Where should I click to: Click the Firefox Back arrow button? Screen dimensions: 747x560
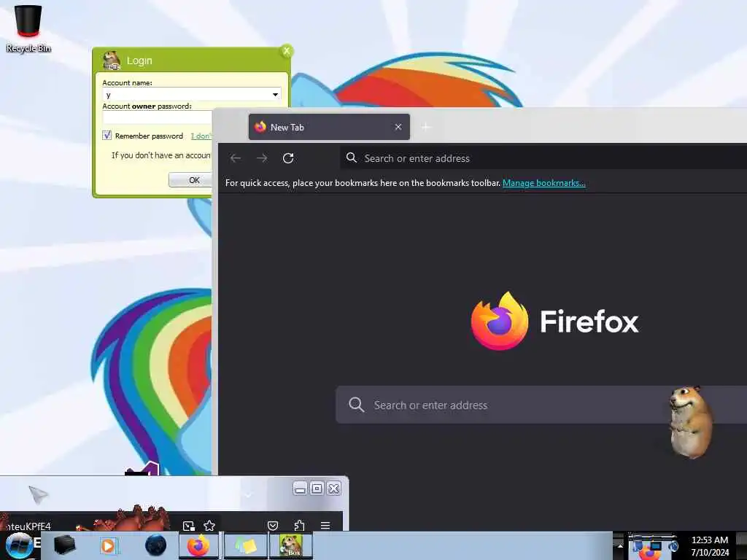236,158
